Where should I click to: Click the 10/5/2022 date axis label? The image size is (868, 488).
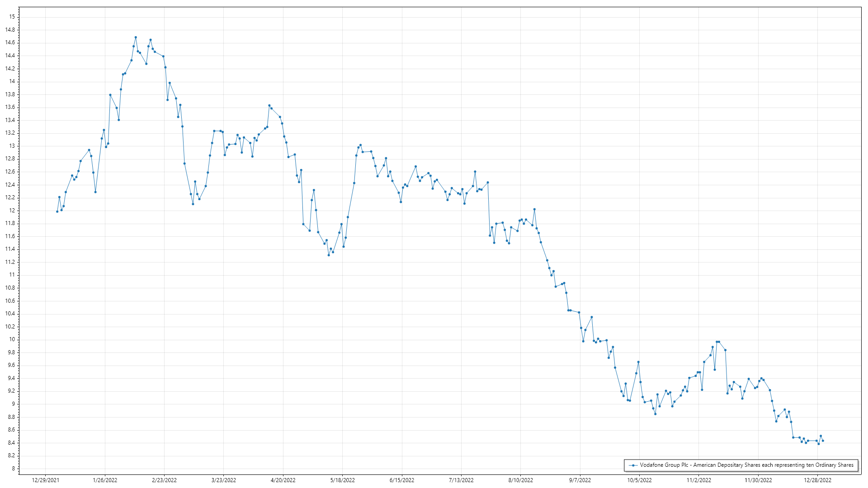pos(639,480)
